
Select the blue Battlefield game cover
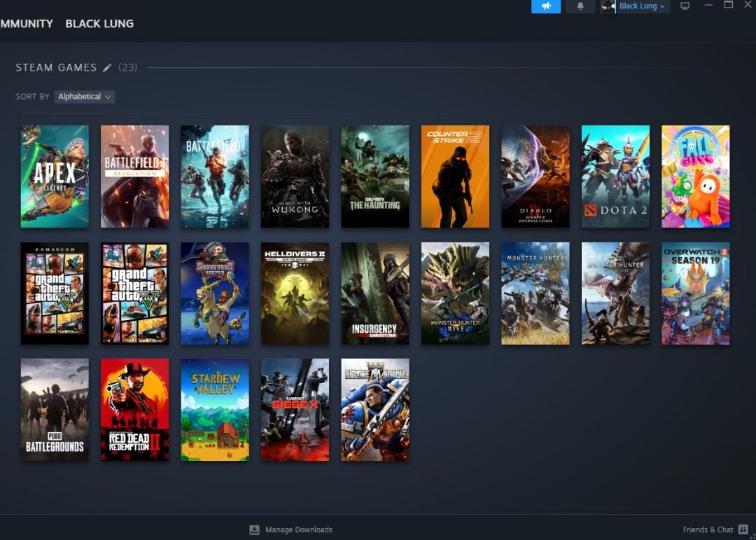[215, 176]
